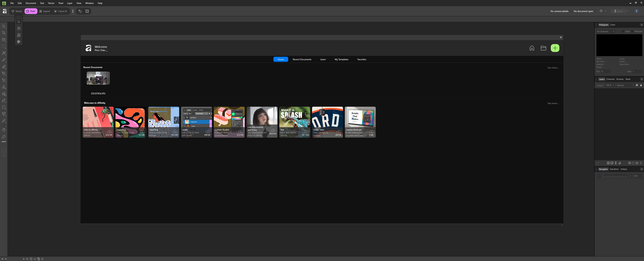Select the Rectangle shape tool
The height and width of the screenshot is (261, 644).
[4, 107]
